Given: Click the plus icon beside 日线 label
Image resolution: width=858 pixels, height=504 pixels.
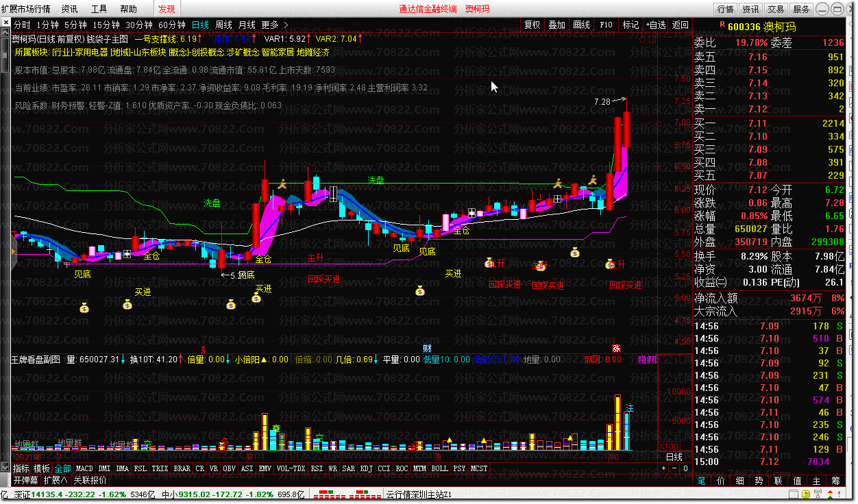Looking at the screenshot, I should coord(663,468).
